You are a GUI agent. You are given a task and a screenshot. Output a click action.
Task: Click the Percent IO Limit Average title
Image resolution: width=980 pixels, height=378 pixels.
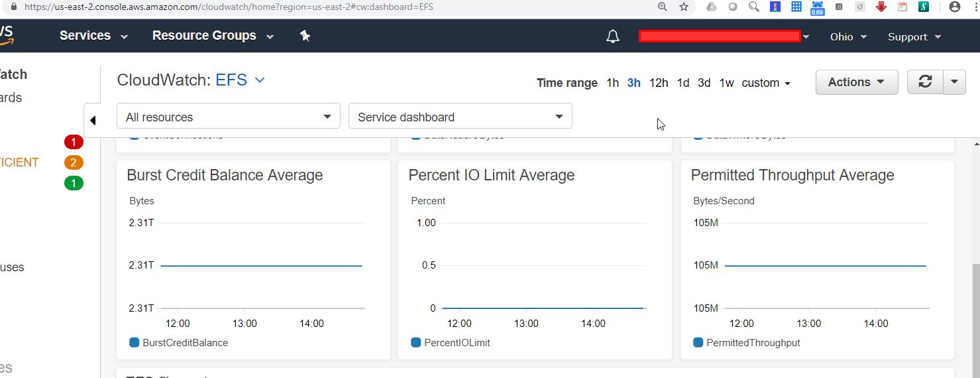click(492, 175)
